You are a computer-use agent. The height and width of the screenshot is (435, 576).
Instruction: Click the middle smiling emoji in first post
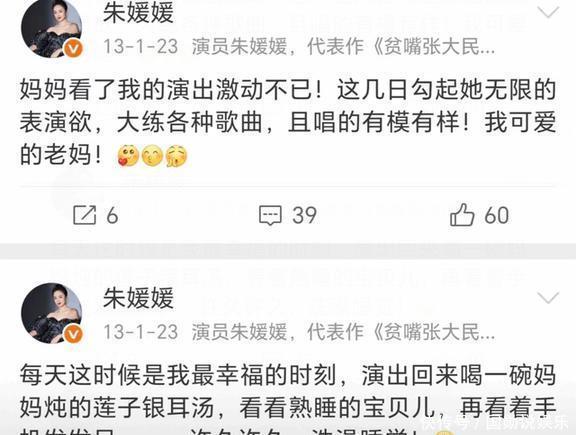(x=152, y=156)
